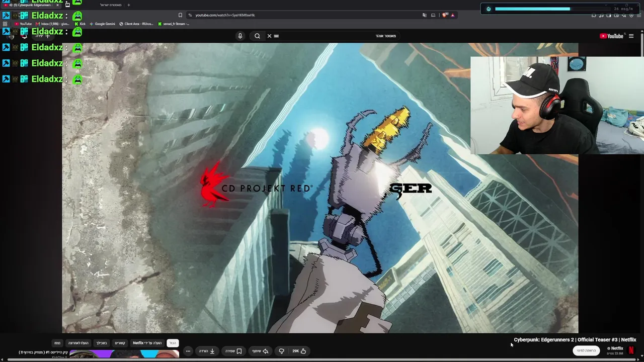
Task: Clear the YouTube search box with X
Action: point(269,36)
